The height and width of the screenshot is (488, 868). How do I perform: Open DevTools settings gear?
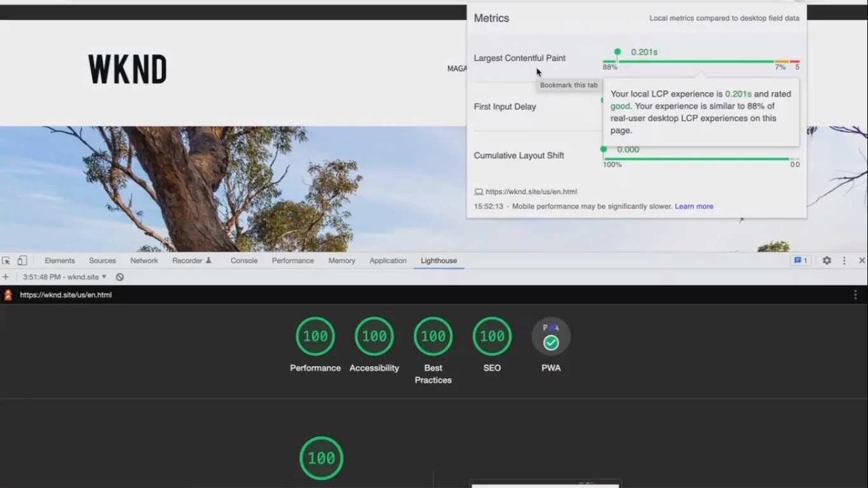coord(827,261)
